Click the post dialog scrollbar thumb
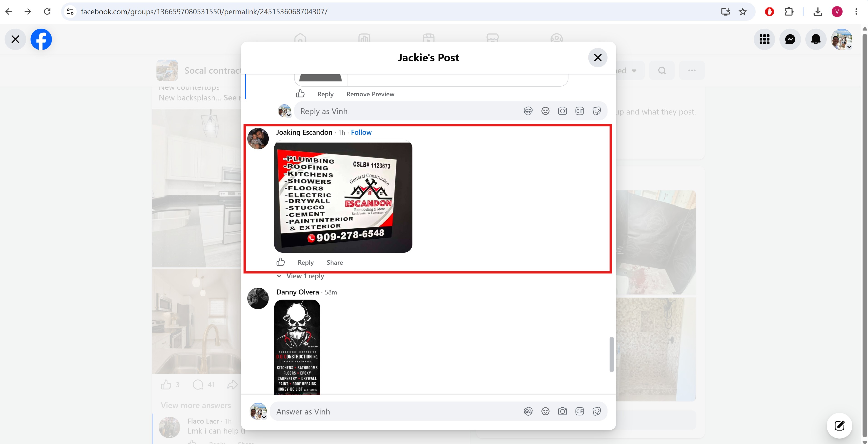The height and width of the screenshot is (444, 868). tap(612, 354)
